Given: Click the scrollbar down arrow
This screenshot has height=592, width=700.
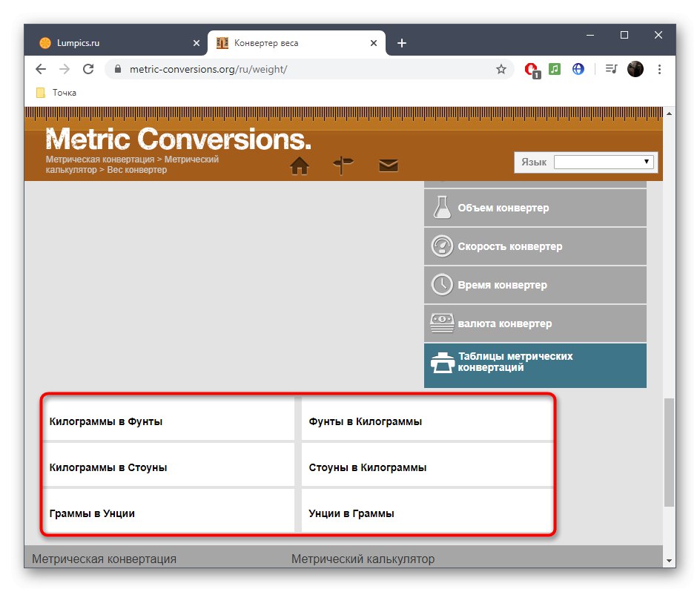Looking at the screenshot, I should coord(669,560).
